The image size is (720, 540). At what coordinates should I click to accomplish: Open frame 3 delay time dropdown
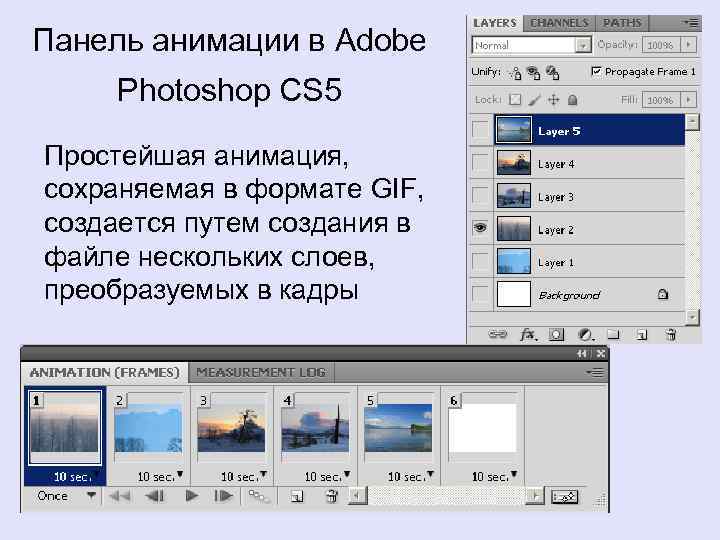(264, 474)
